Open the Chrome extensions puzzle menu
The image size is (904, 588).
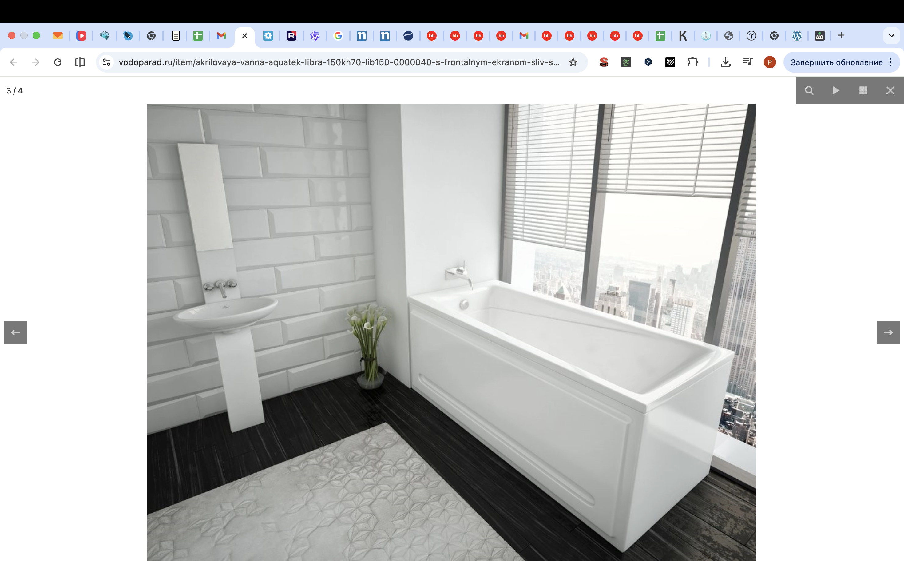click(692, 62)
